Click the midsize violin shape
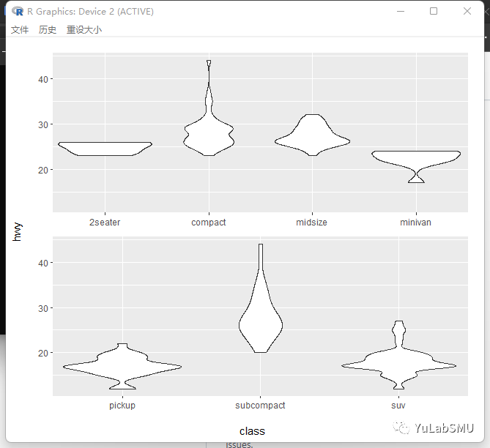Viewport: 490px width, 448px height. [312, 138]
